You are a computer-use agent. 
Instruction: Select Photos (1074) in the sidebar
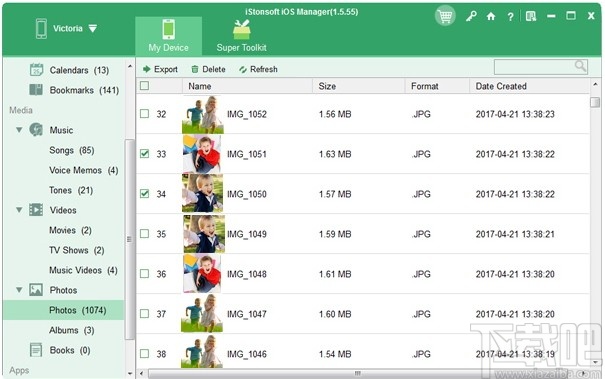tap(63, 310)
